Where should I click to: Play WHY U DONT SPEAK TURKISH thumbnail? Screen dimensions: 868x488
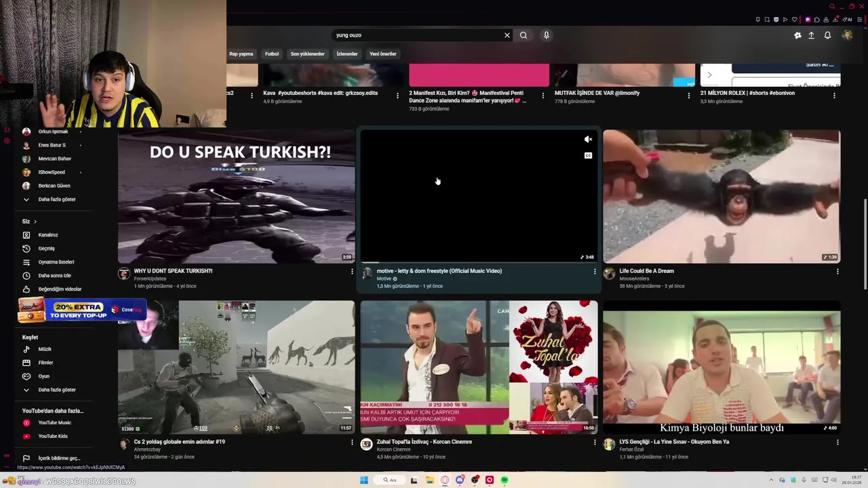click(236, 197)
